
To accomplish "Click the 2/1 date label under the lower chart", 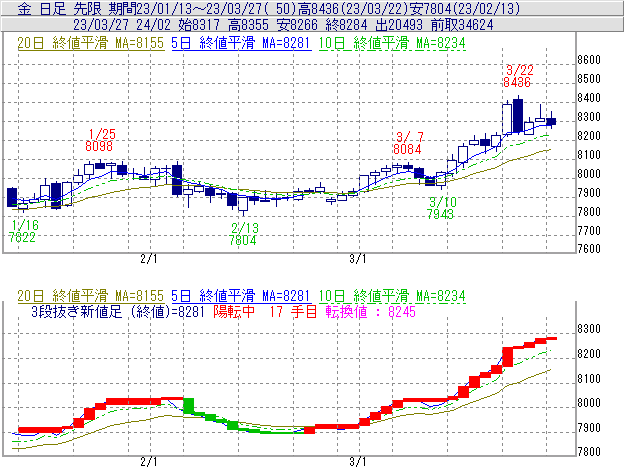I will (149, 462).
